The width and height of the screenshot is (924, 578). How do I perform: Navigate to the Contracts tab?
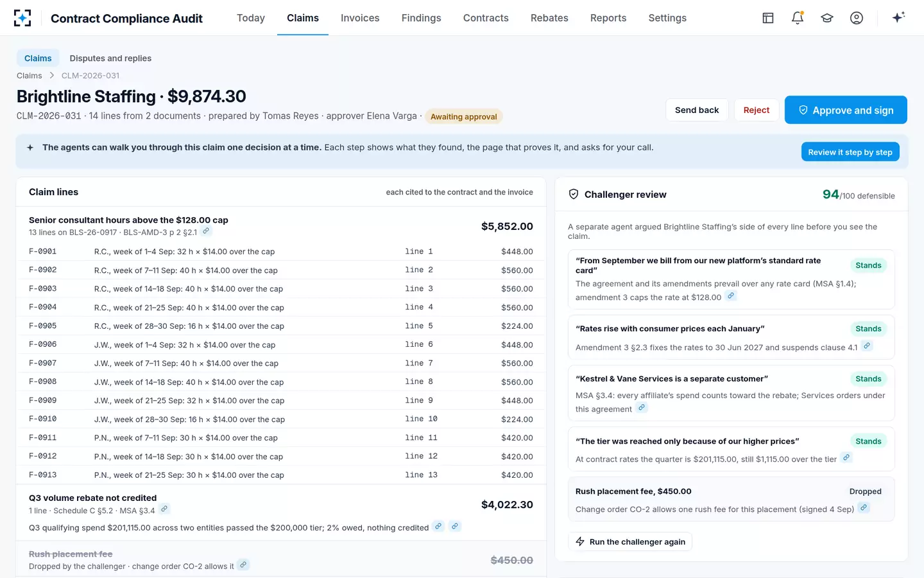coord(486,18)
